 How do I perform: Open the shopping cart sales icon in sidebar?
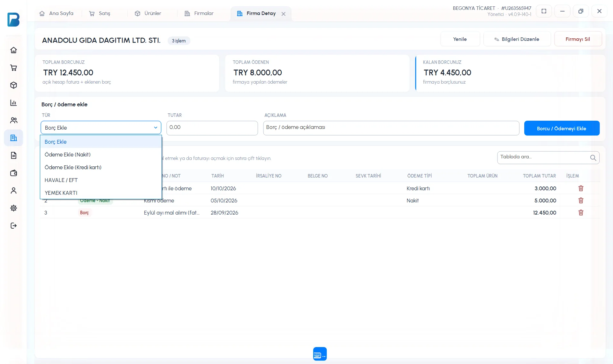13,68
